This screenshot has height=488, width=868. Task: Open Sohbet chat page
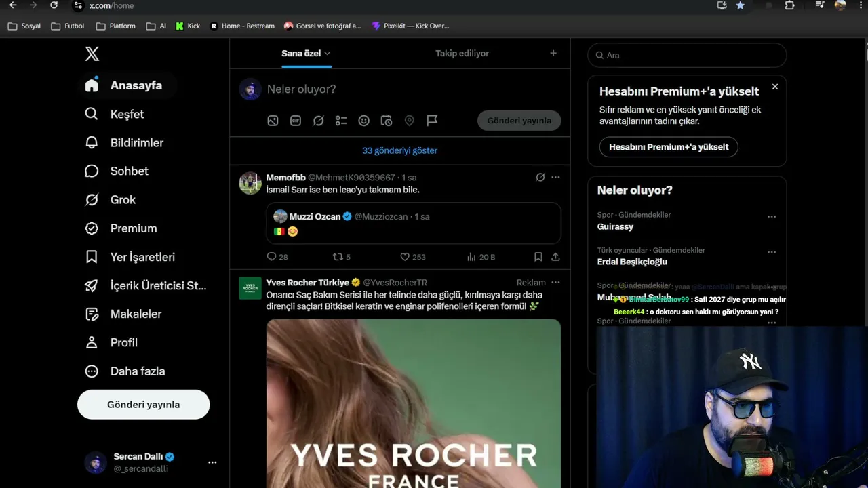click(117, 171)
